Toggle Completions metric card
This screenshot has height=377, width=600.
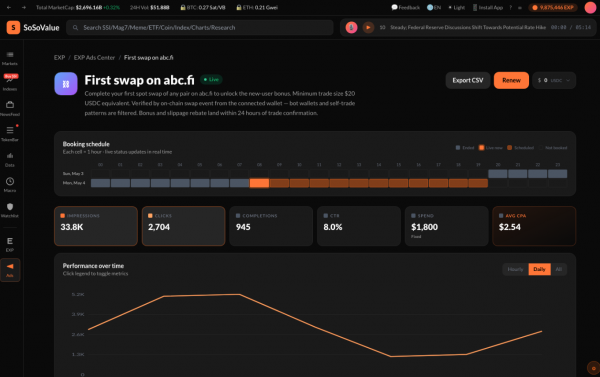(x=271, y=226)
